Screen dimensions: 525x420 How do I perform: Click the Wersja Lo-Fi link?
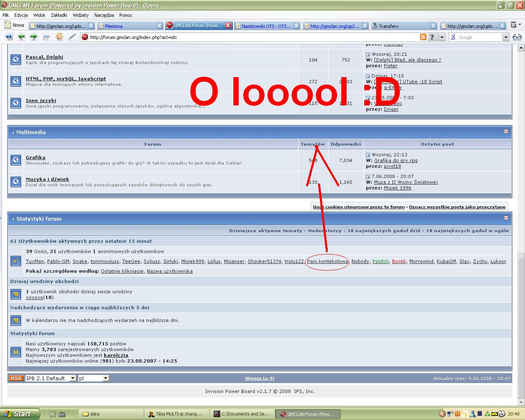(x=260, y=378)
